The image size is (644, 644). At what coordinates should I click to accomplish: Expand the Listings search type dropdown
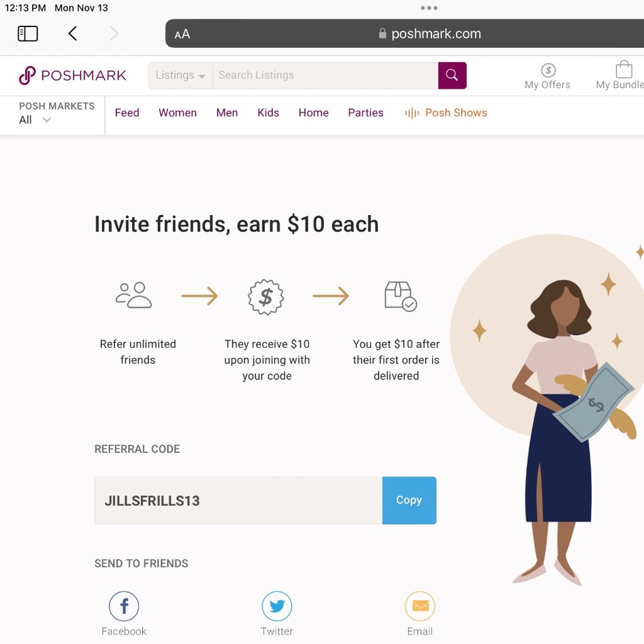180,75
